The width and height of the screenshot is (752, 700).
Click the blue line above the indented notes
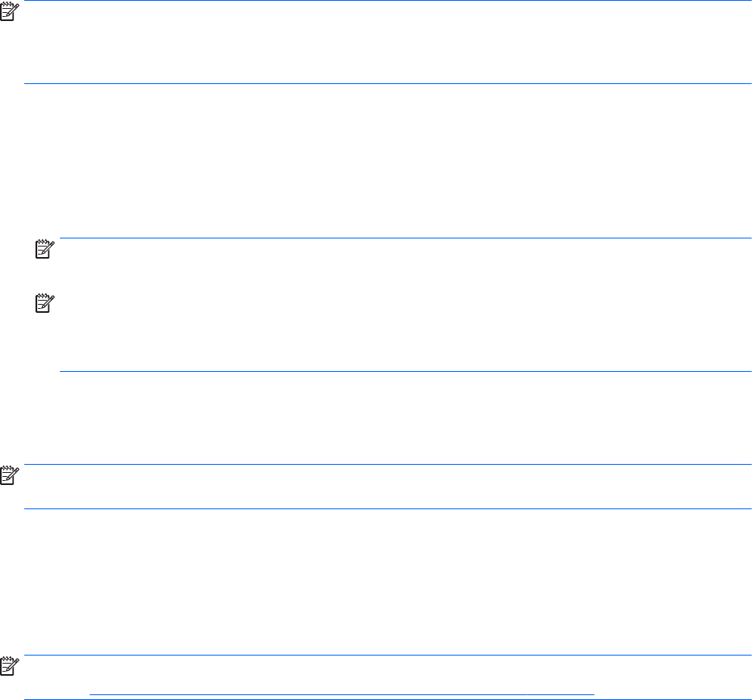[404, 238]
